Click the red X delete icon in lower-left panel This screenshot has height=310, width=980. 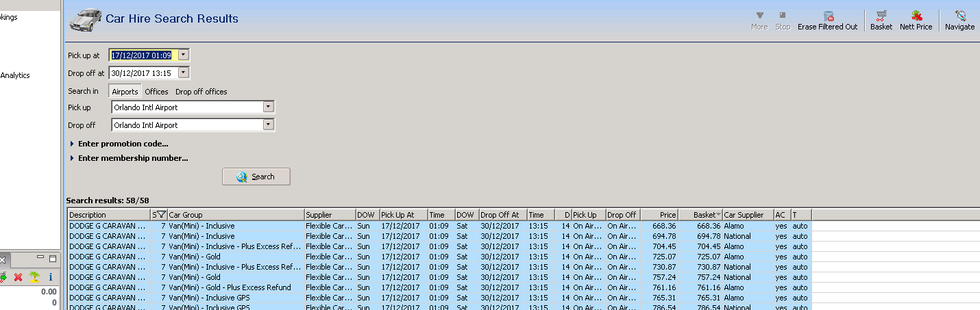point(19,277)
